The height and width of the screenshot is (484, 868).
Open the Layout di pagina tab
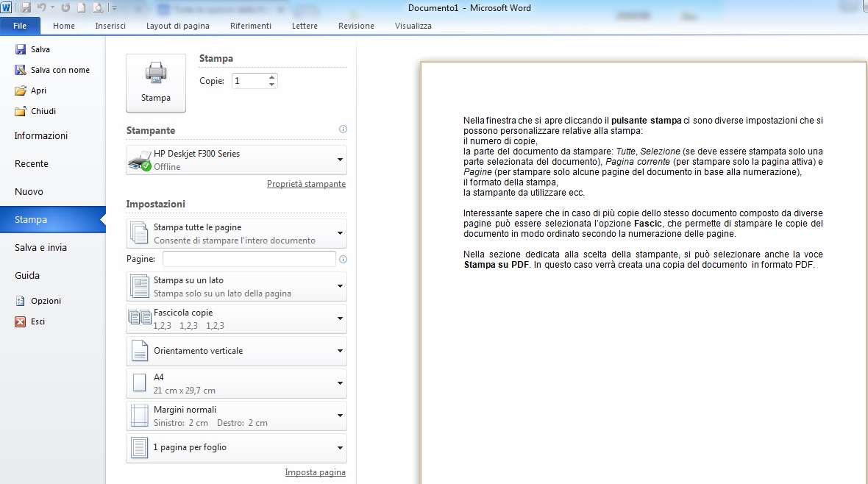click(178, 26)
